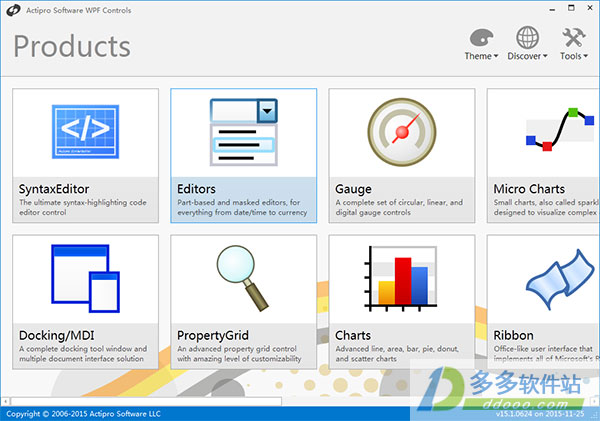Image resolution: width=600 pixels, height=421 pixels.
Task: Select the Ribbon product title
Action: click(514, 336)
